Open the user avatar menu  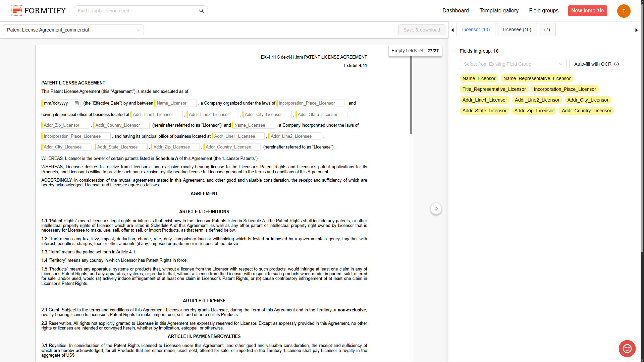pyautogui.click(x=624, y=11)
